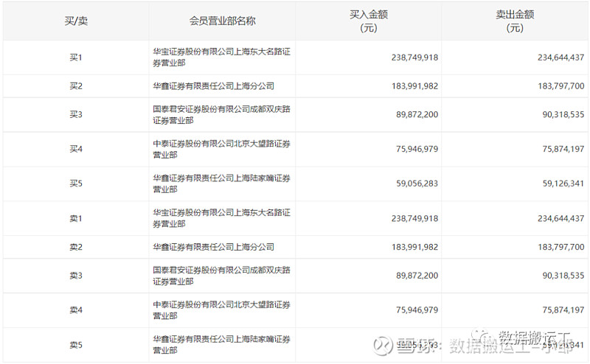Viewport: 590px width, 364px height.
Task: Select the 卖3 row label
Action: (x=76, y=276)
